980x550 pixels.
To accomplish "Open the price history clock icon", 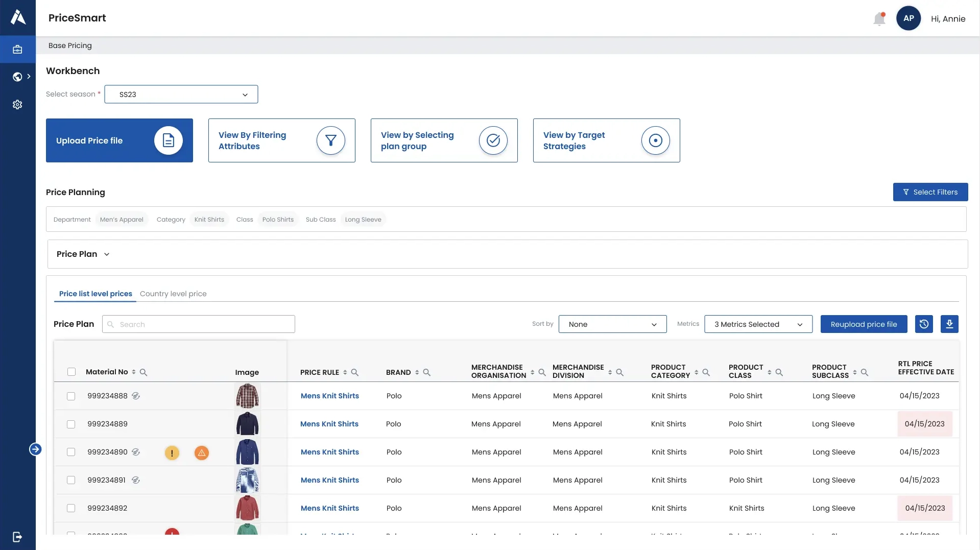I will point(924,324).
